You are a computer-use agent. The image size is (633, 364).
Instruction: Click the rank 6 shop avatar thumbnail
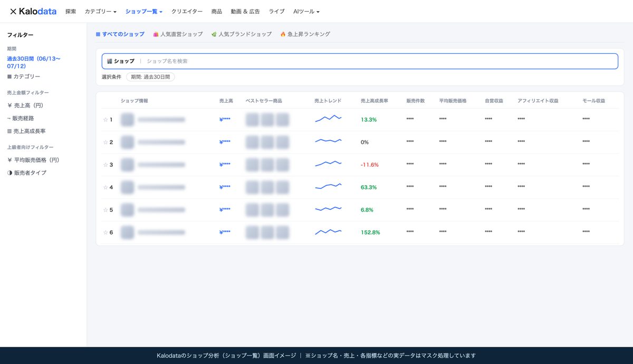tap(127, 232)
